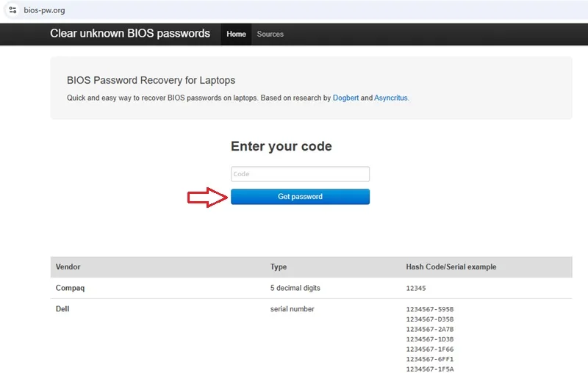Open the Home navigation tab
Image resolution: width=588 pixels, height=373 pixels.
click(x=236, y=34)
